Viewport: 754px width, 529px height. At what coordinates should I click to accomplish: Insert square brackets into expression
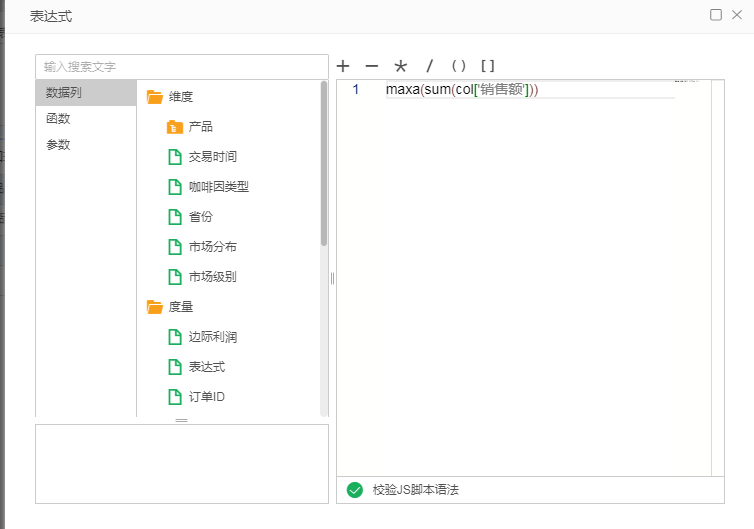tap(488, 66)
